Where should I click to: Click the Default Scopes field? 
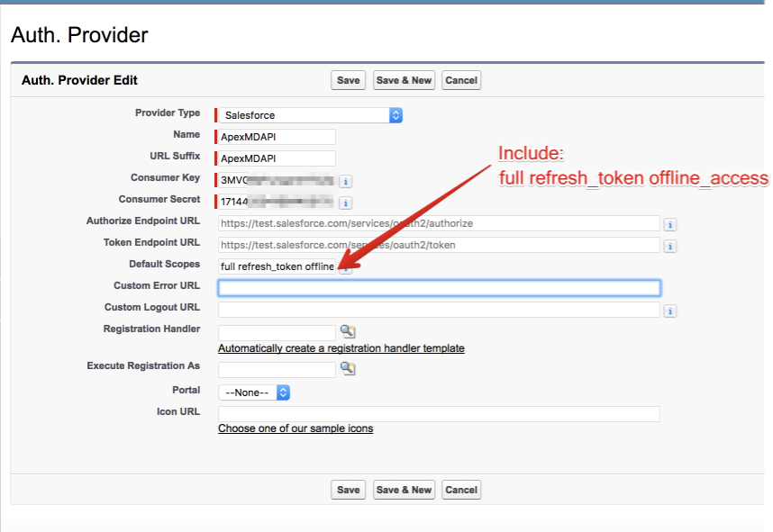click(277, 266)
